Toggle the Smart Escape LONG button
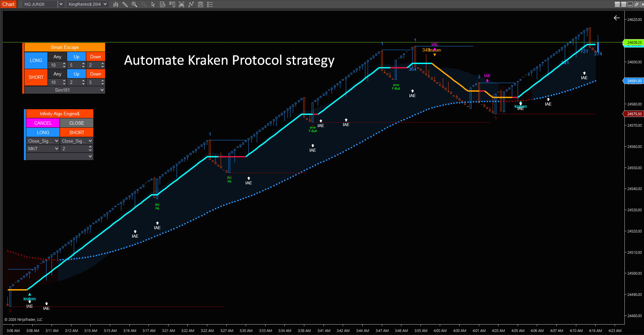The width and height of the screenshot is (644, 335). coord(36,61)
